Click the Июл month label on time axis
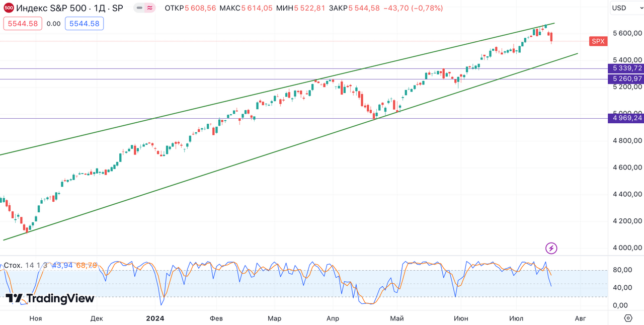 click(516, 318)
